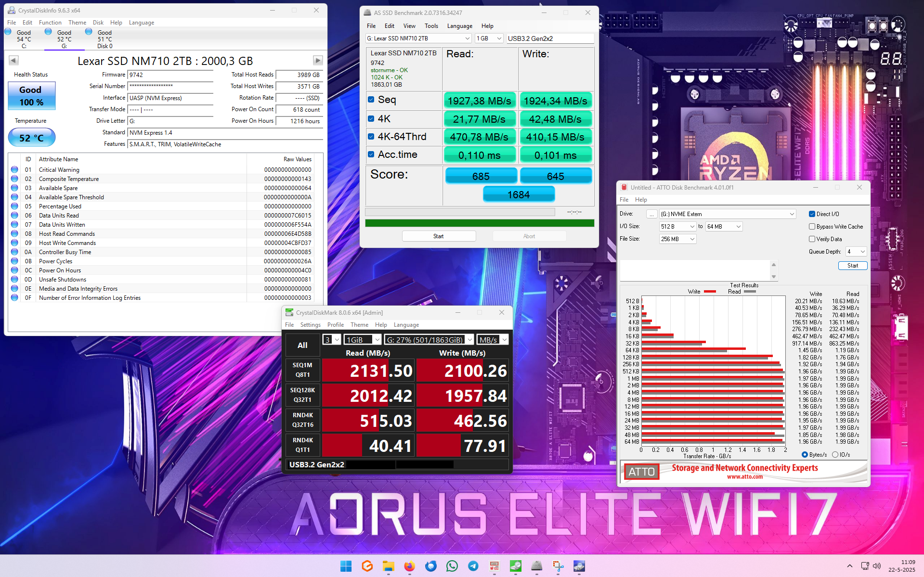Run All tests in CrystalDiskMark

coord(302,345)
